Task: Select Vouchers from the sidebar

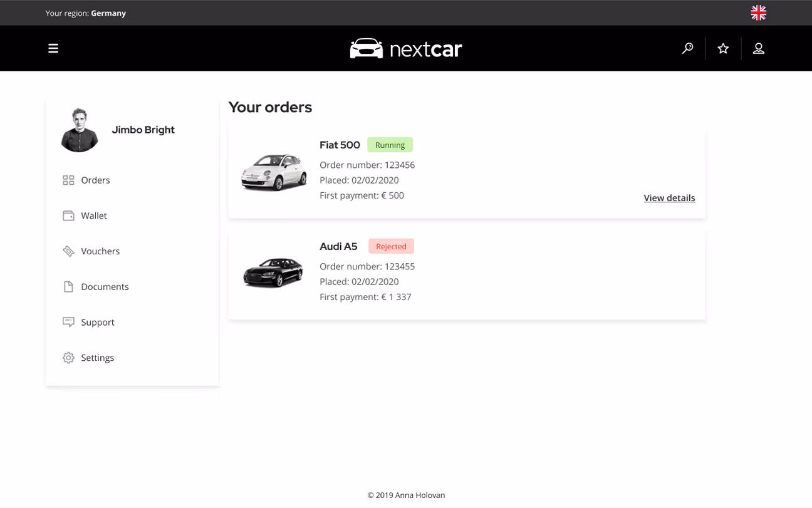Action: [100, 251]
